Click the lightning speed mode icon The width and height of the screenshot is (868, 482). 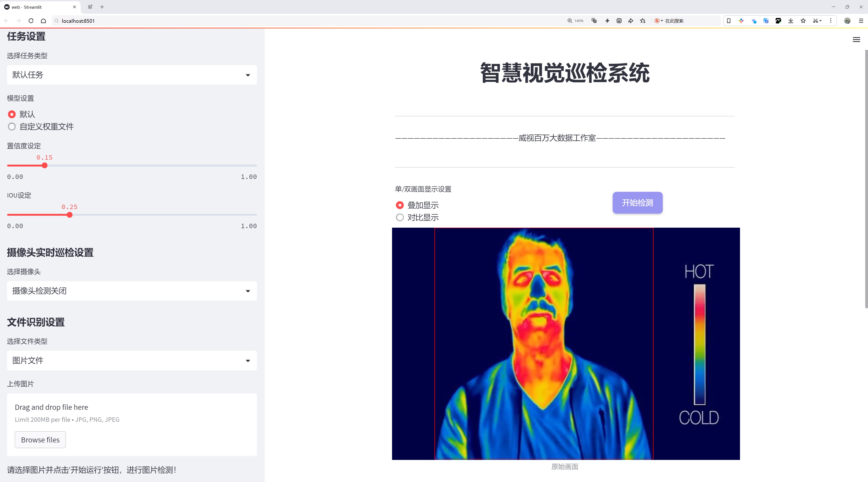(x=607, y=20)
